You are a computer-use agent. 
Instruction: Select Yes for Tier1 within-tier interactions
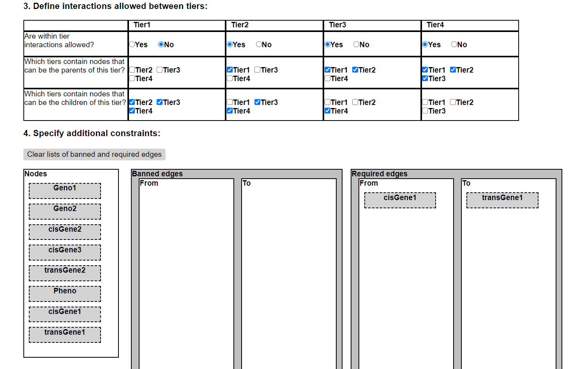132,44
